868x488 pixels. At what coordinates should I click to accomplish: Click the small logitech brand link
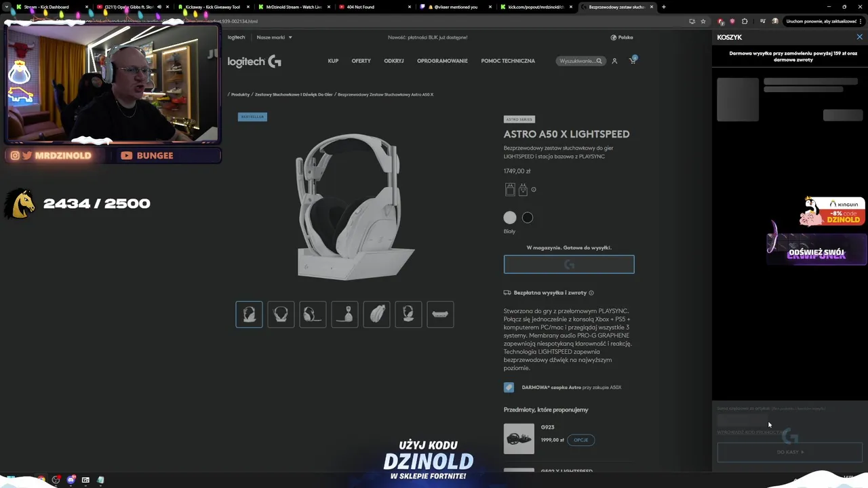click(x=236, y=37)
